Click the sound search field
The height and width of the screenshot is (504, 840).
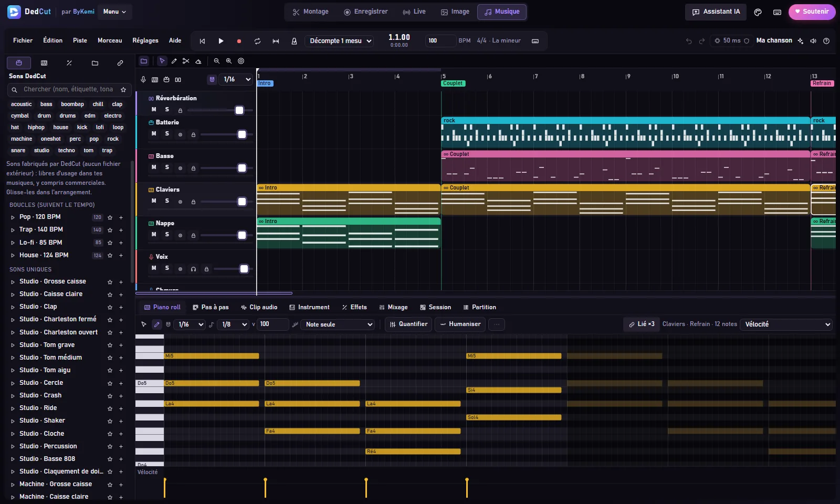[68, 90]
